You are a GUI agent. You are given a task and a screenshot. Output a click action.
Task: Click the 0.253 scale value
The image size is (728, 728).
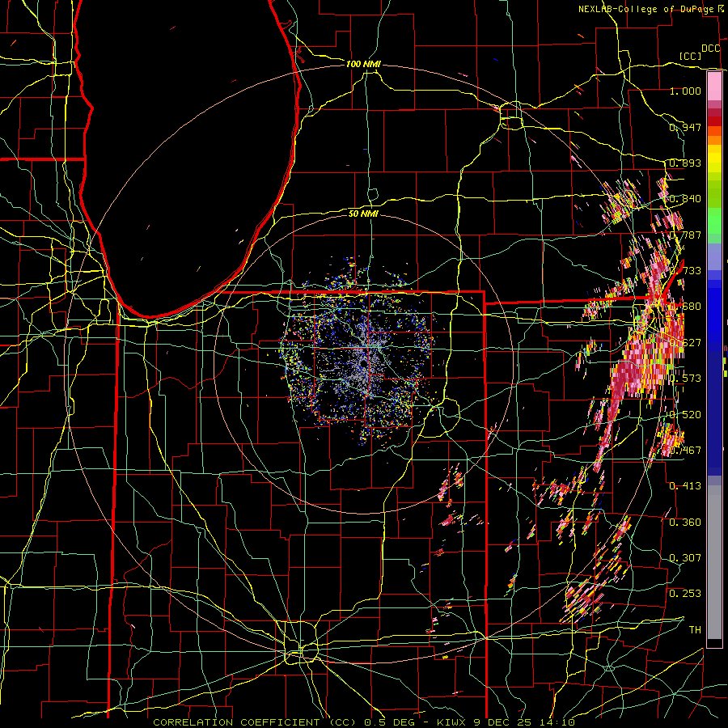[x=685, y=594]
